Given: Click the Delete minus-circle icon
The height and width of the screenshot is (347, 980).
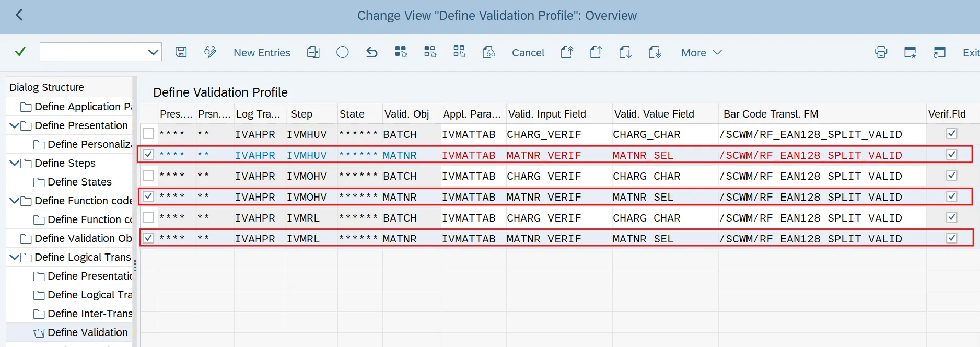Looking at the screenshot, I should click(x=342, y=52).
